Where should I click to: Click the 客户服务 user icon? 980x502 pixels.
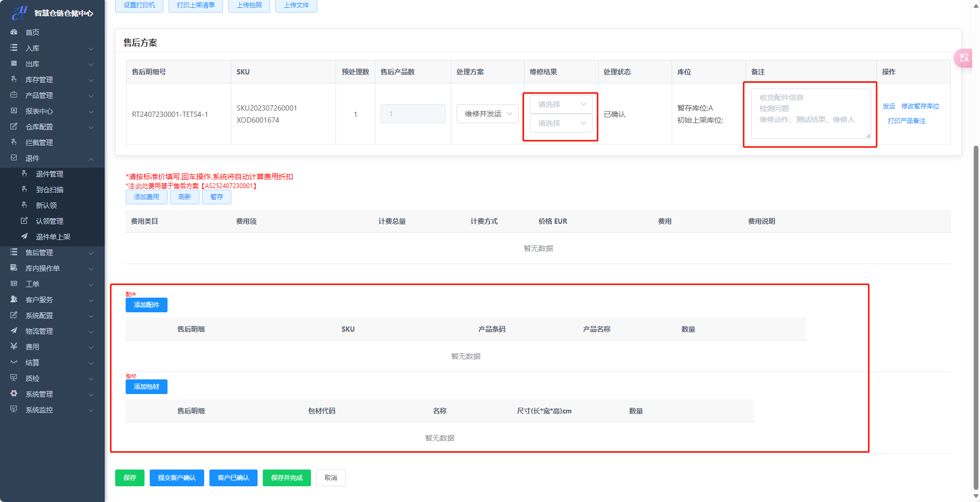pos(14,299)
